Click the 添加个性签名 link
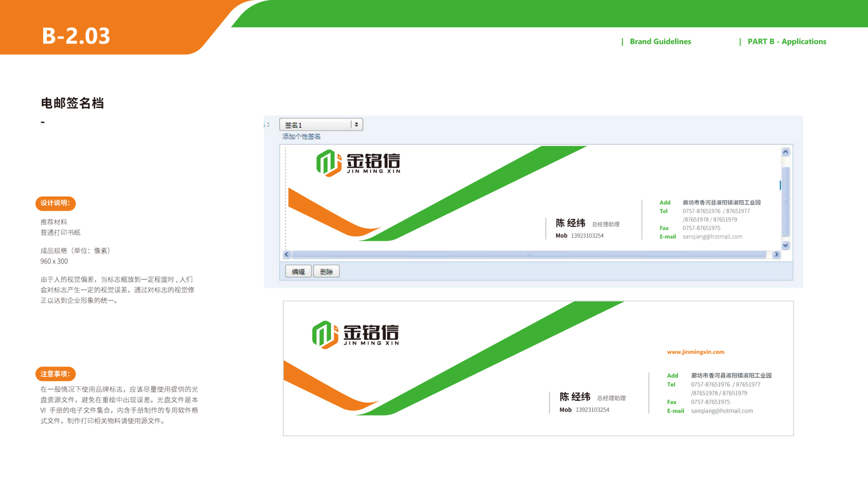 (x=301, y=137)
